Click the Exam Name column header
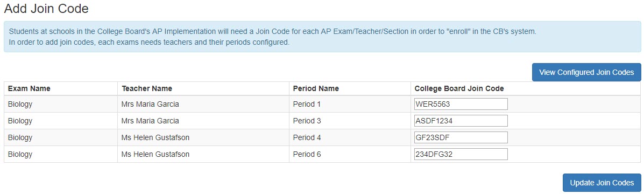The height and width of the screenshot is (194, 644). [x=29, y=88]
